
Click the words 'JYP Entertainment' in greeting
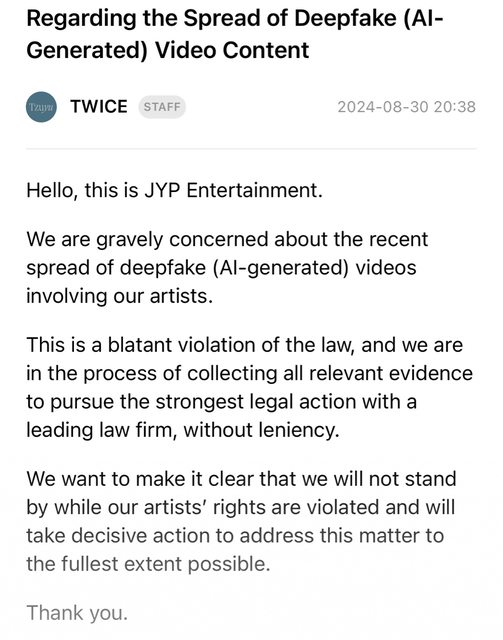233,191
